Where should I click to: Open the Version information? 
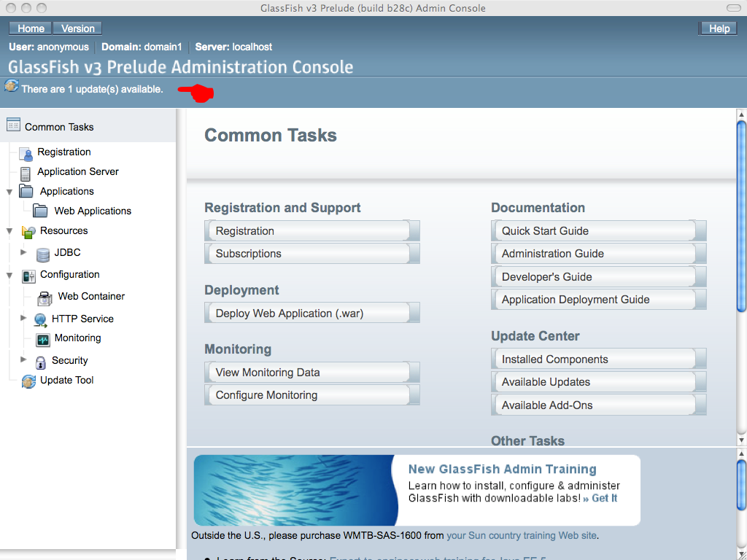tap(77, 28)
